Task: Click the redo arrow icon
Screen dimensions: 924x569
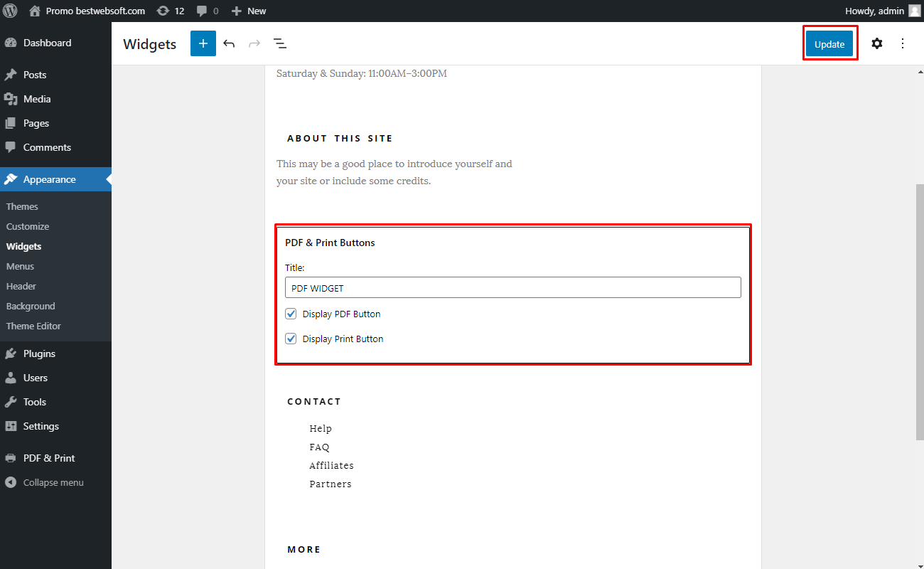Action: [x=254, y=43]
